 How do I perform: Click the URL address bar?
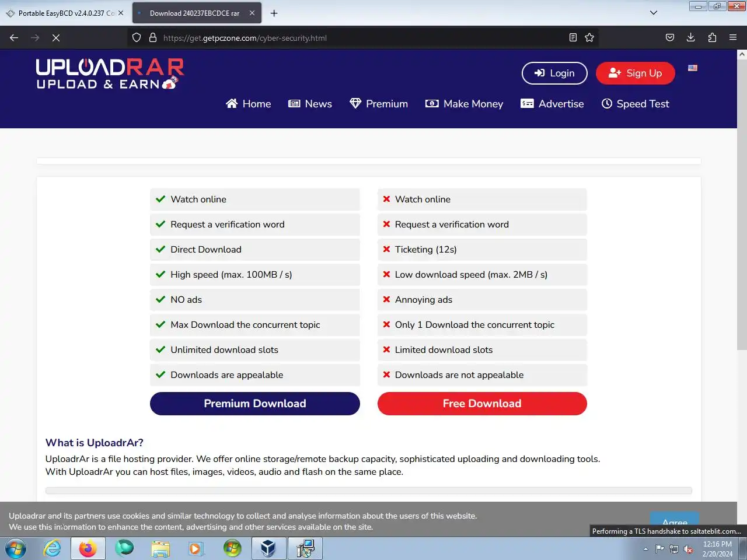(x=362, y=38)
